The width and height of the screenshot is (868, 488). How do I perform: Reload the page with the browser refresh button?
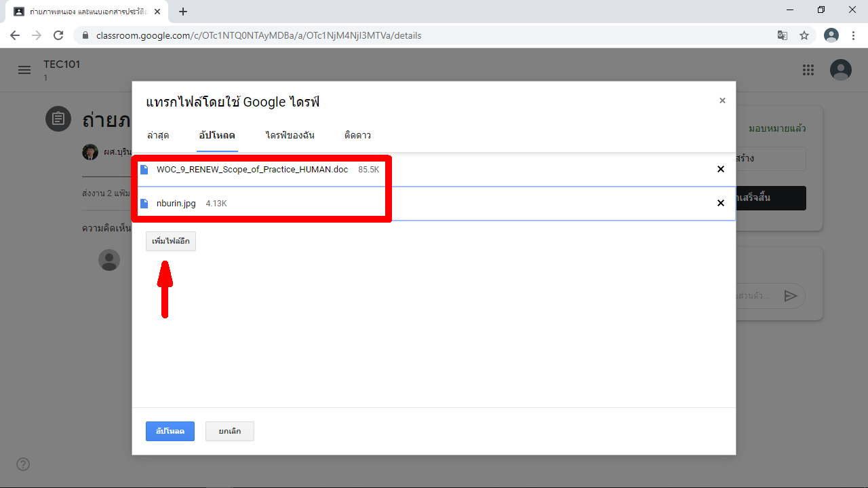tap(58, 35)
